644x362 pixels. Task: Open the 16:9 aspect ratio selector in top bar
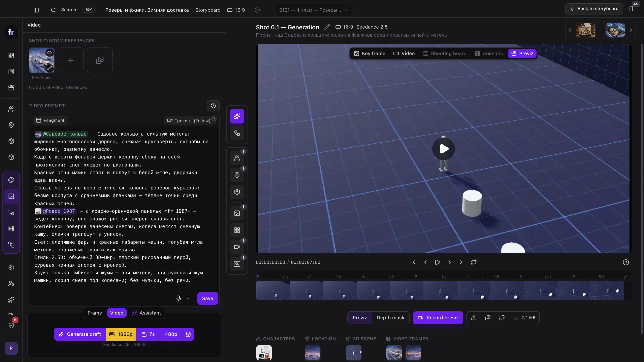[236, 10]
